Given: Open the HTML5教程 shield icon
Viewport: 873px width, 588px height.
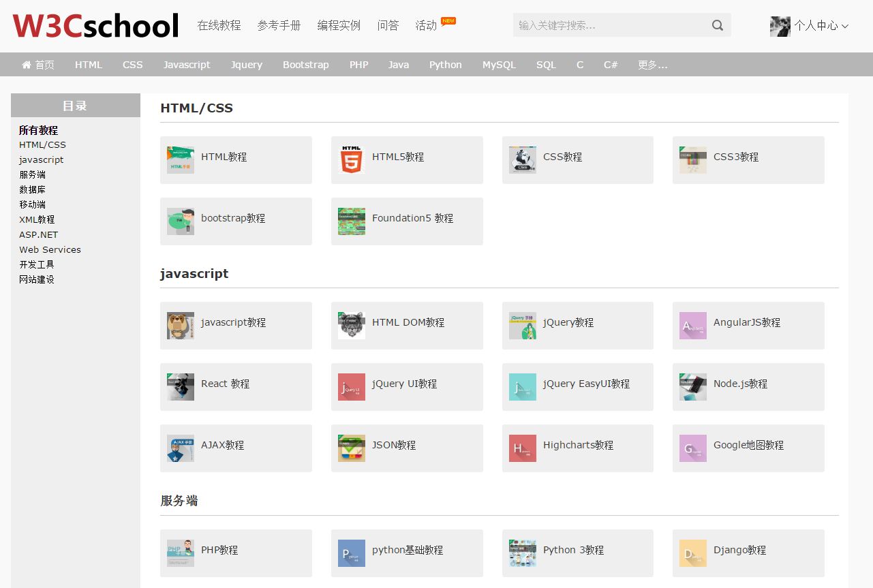Looking at the screenshot, I should click(352, 160).
